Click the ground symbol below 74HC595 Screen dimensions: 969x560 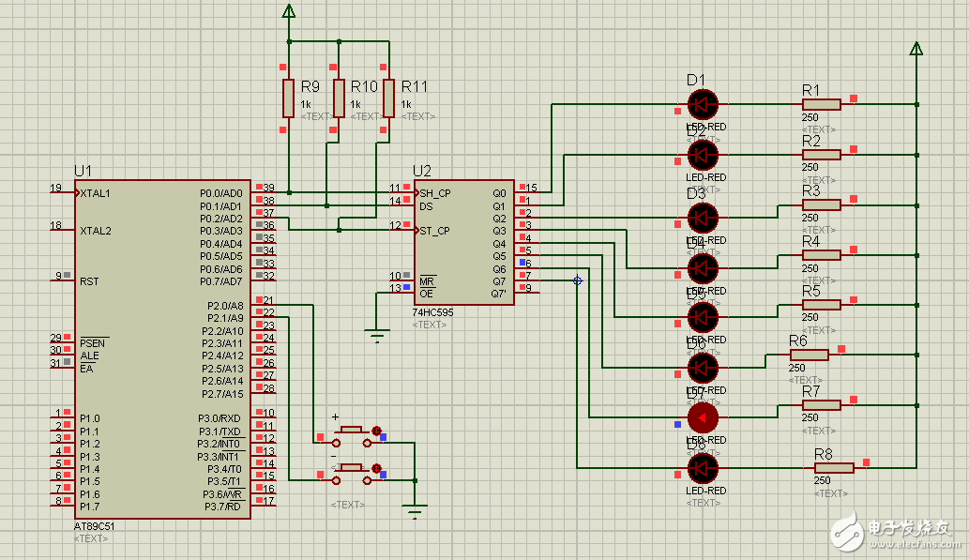pos(377,335)
